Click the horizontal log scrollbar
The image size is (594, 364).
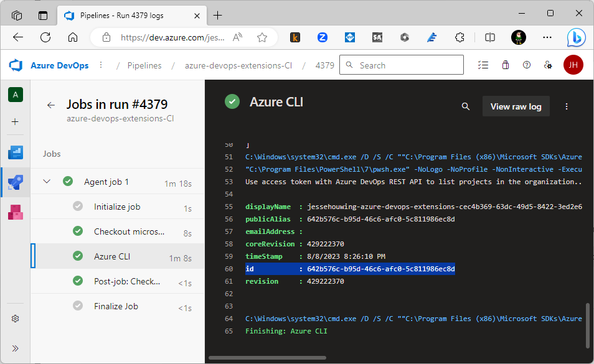click(267, 358)
